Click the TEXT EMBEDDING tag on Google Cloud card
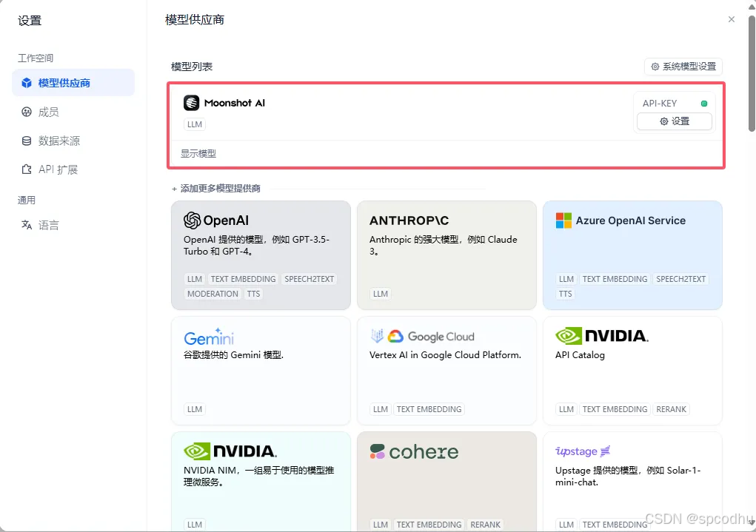Viewport: 756px width, 532px height. pos(429,409)
